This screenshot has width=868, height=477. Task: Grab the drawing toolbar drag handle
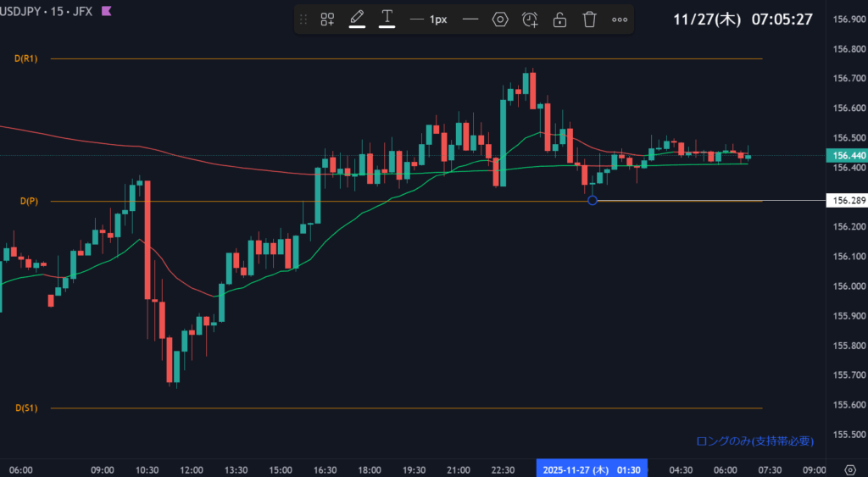[303, 19]
